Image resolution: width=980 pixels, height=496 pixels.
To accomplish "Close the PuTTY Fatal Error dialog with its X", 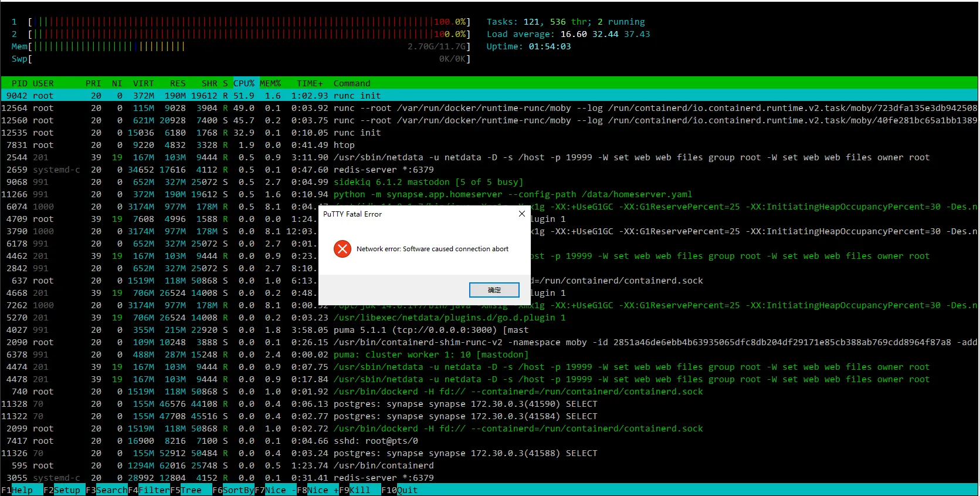I will pos(522,214).
